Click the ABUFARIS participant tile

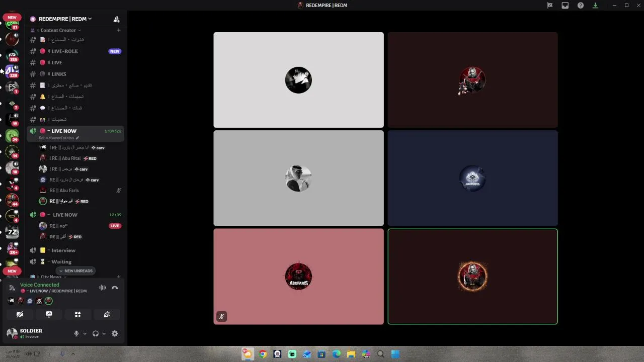coord(298,277)
